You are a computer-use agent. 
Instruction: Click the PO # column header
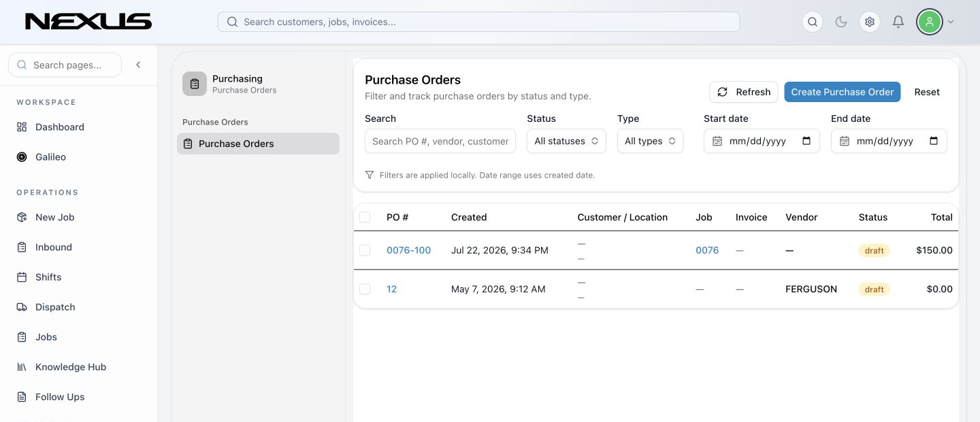tap(397, 217)
